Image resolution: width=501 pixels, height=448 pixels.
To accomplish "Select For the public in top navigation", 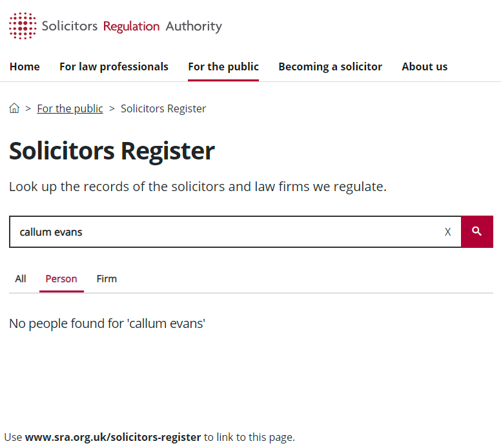I will coord(223,66).
